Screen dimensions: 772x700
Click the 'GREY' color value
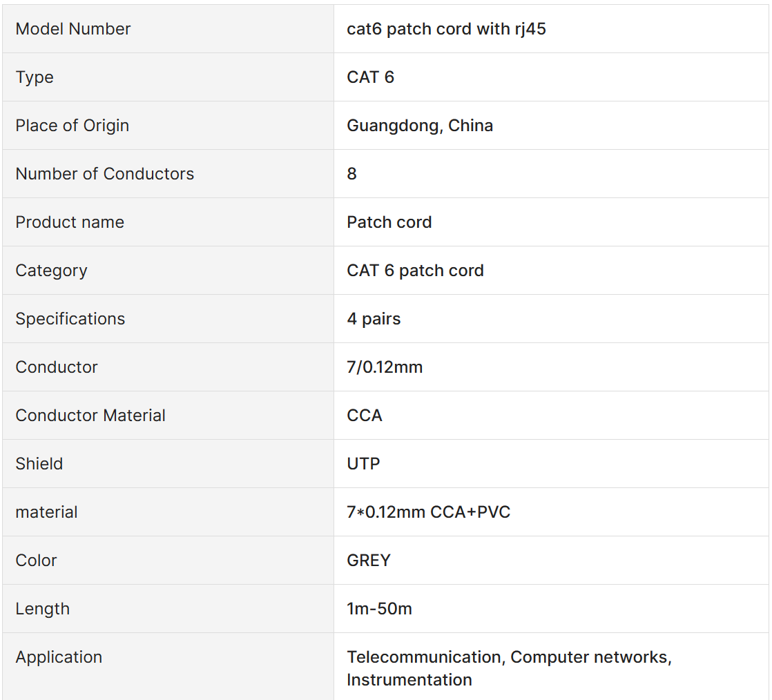pos(369,561)
